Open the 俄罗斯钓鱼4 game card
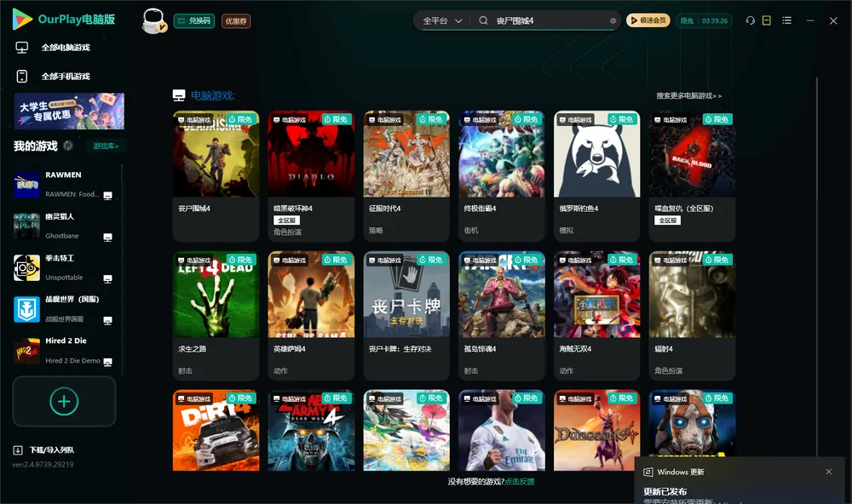Image resolution: width=852 pixels, height=504 pixels. 596,176
